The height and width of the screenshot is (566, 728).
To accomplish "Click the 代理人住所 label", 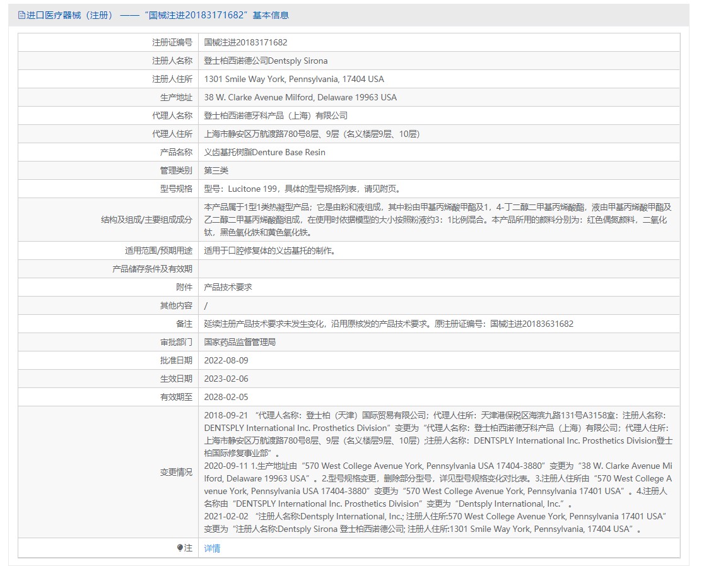I will [172, 134].
